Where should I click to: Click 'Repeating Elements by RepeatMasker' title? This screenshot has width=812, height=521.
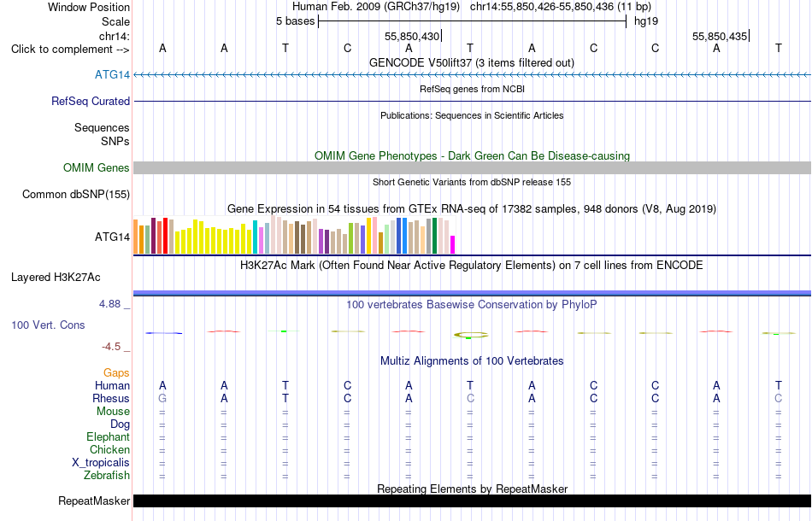[472, 489]
